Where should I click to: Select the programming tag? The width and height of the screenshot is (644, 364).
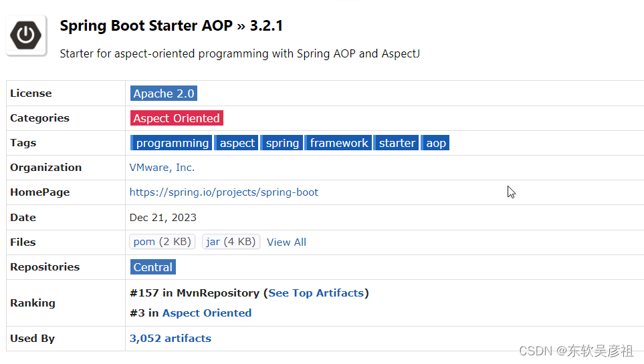(x=171, y=143)
